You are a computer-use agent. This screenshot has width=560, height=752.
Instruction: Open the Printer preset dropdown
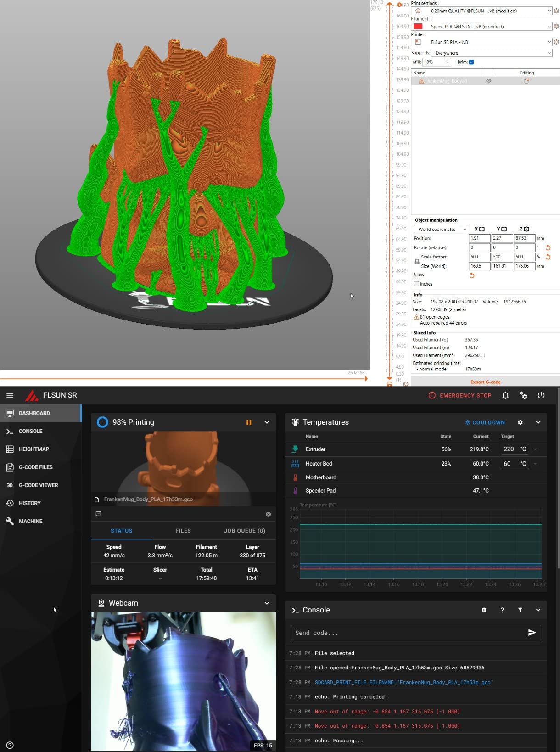[482, 42]
